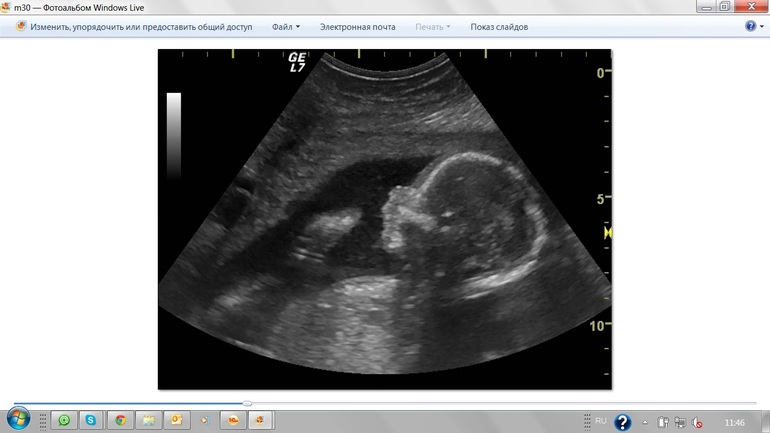Click the network icon in system tray
This screenshot has height=433, width=770.
click(680, 423)
